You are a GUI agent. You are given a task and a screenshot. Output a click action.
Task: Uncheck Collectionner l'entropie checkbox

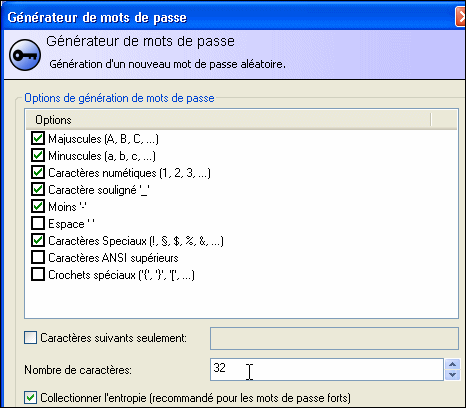coord(30,398)
